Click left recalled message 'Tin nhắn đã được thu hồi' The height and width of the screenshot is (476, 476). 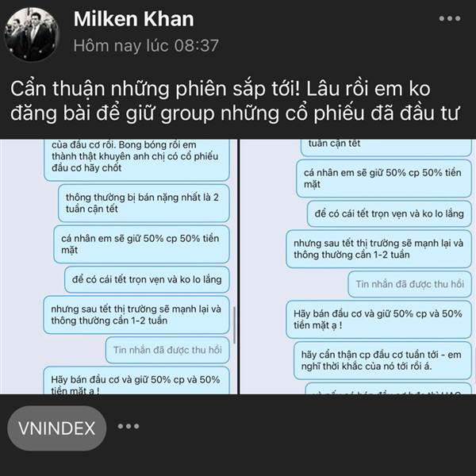point(167,350)
